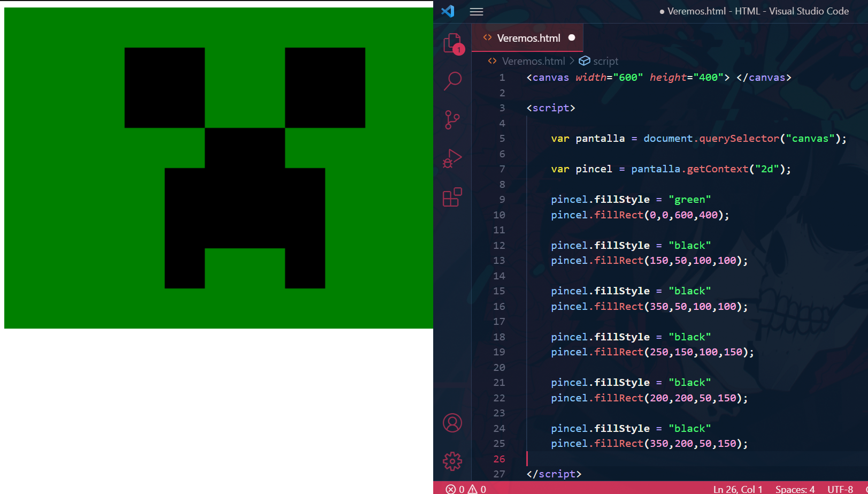The image size is (868, 494).
Task: Click the opening <script> tag text
Action: point(551,108)
